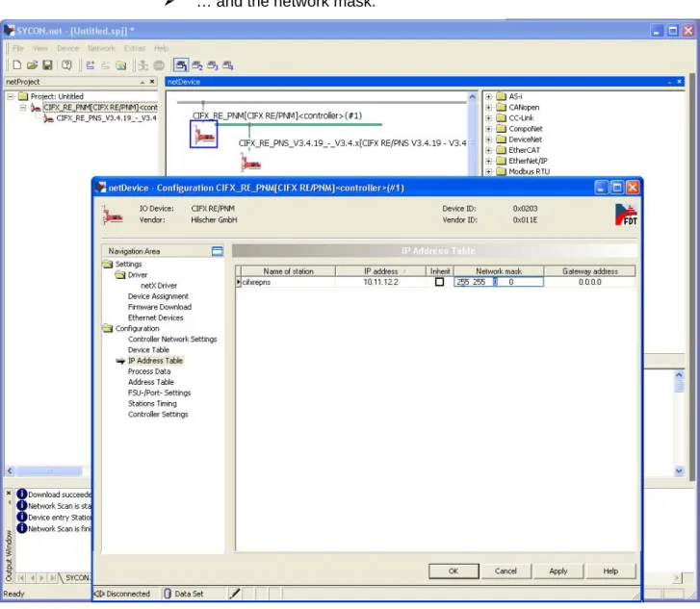Click the Network mask input field

pos(499,282)
